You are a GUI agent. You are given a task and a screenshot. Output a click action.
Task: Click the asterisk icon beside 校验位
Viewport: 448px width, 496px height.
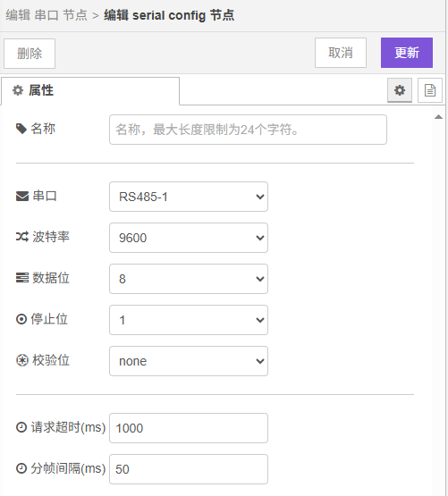click(x=22, y=360)
